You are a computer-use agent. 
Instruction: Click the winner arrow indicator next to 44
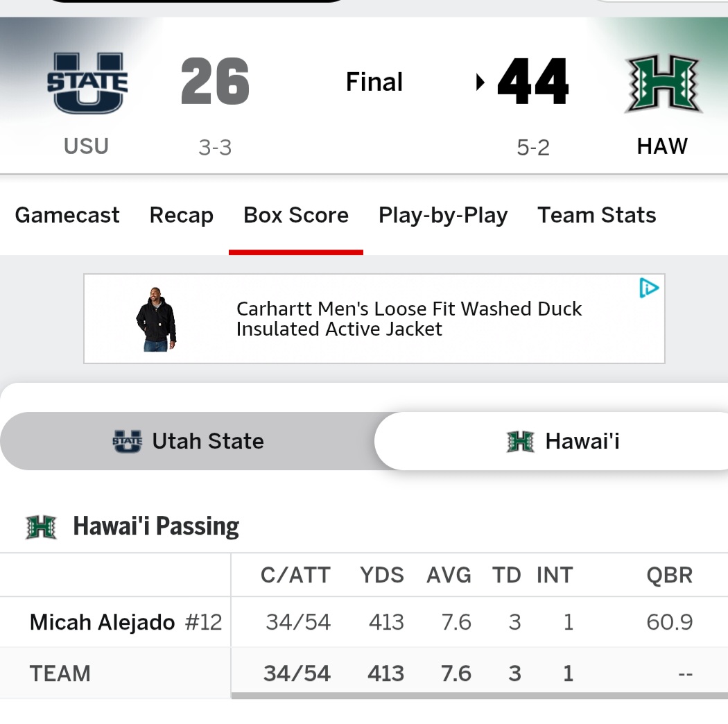pyautogui.click(x=480, y=83)
